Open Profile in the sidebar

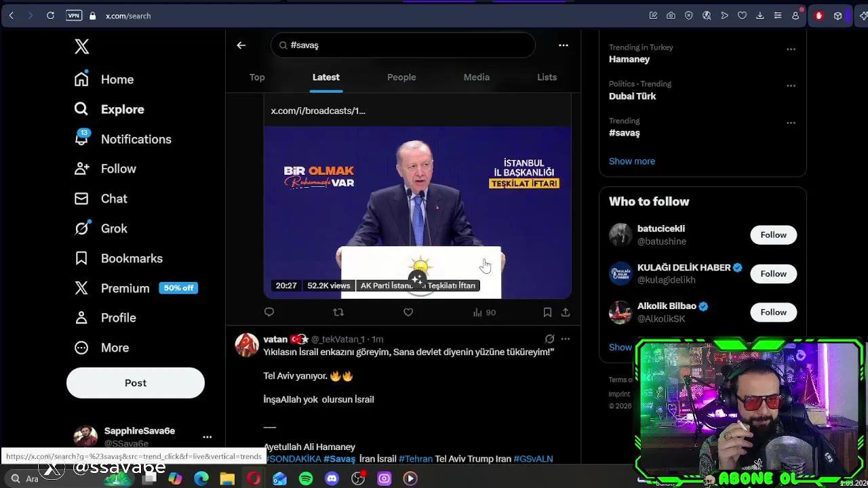(105, 318)
